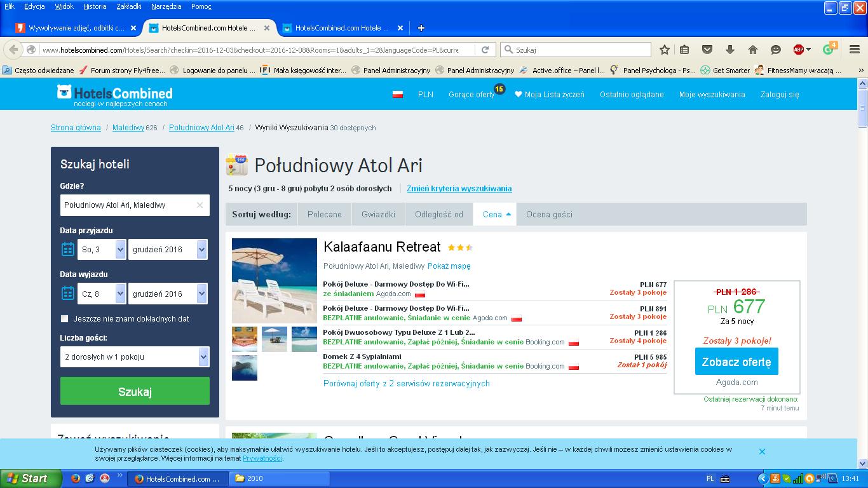The height and width of the screenshot is (488, 868).
Task: Open the map icon beside Południowy Atol Ari
Action: click(x=237, y=165)
